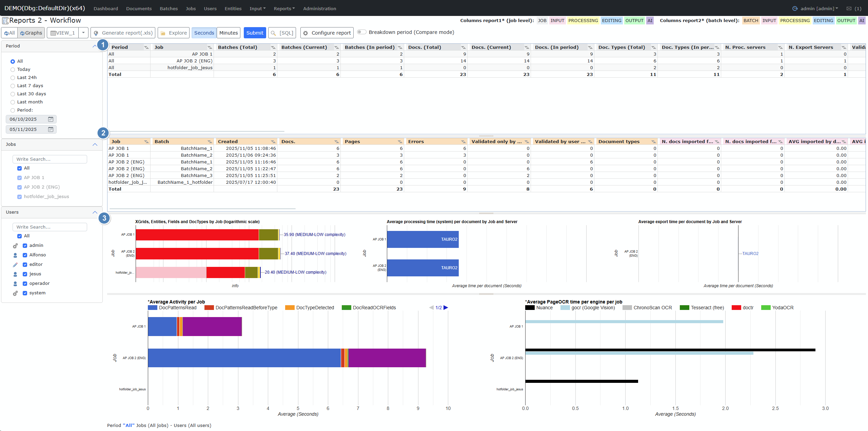Viewport: 868px width, 431px height.
Task: Uncheck the Alfonso user checkbox
Action: [x=25, y=255]
